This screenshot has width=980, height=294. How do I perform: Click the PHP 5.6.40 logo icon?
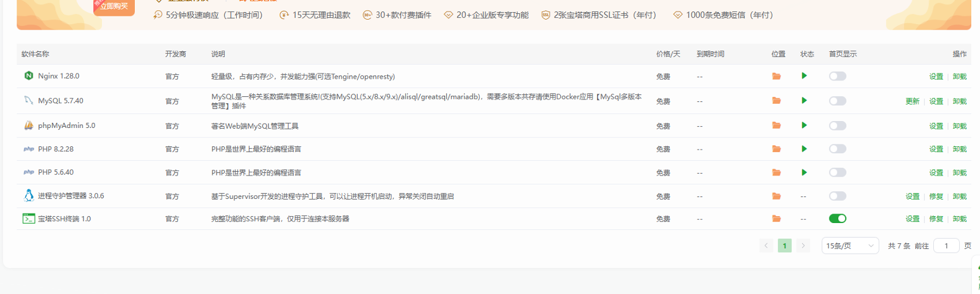coord(28,172)
